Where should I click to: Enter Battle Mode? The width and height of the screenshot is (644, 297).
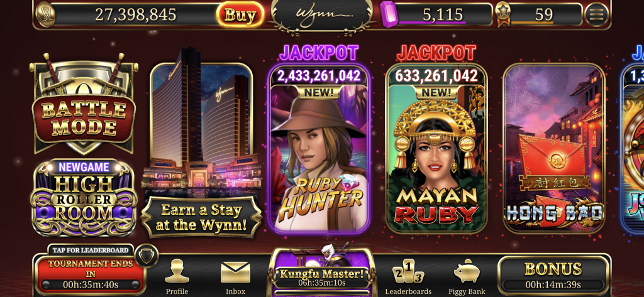tap(84, 104)
